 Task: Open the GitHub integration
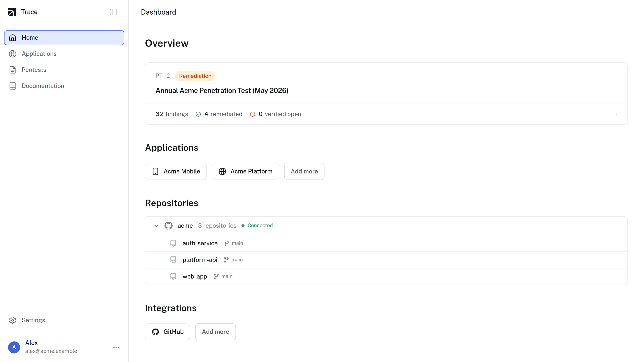click(168, 332)
